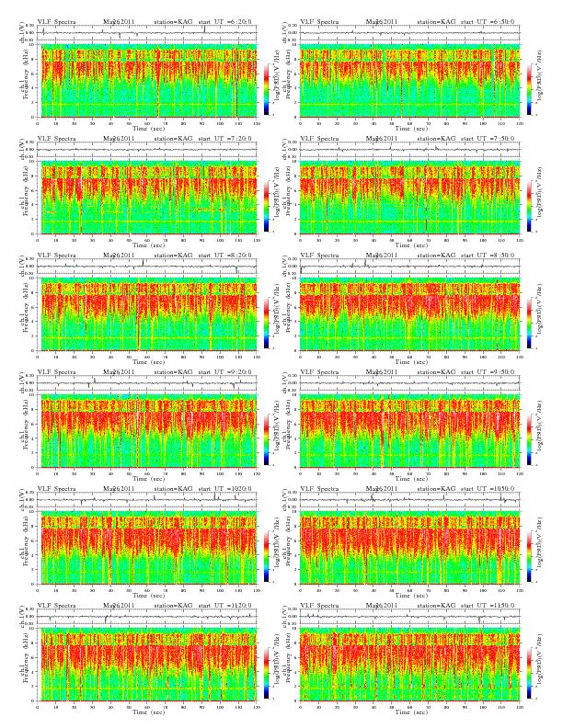The image size is (563, 728).
Task: Click the title text 'start UT =9:20:0'
Action: [x=224, y=372]
